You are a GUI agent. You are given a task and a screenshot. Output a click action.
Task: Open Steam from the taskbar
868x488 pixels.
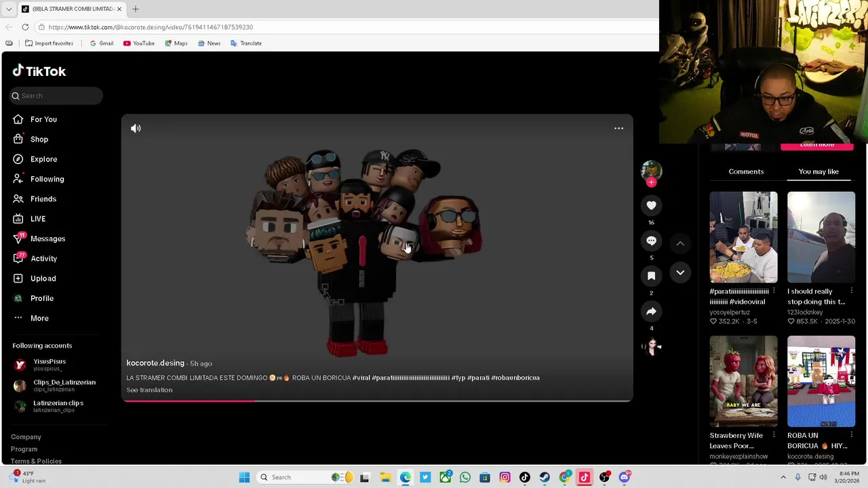[x=545, y=477]
